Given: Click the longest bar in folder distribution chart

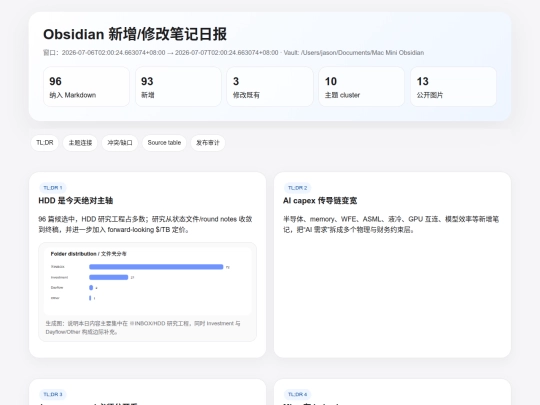Looking at the screenshot, I should [x=156, y=267].
